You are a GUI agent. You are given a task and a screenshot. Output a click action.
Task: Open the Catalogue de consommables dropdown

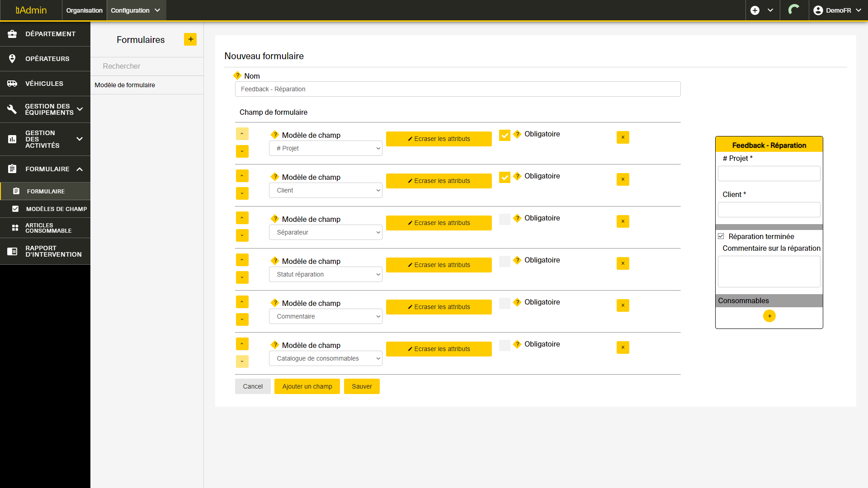[x=325, y=358]
